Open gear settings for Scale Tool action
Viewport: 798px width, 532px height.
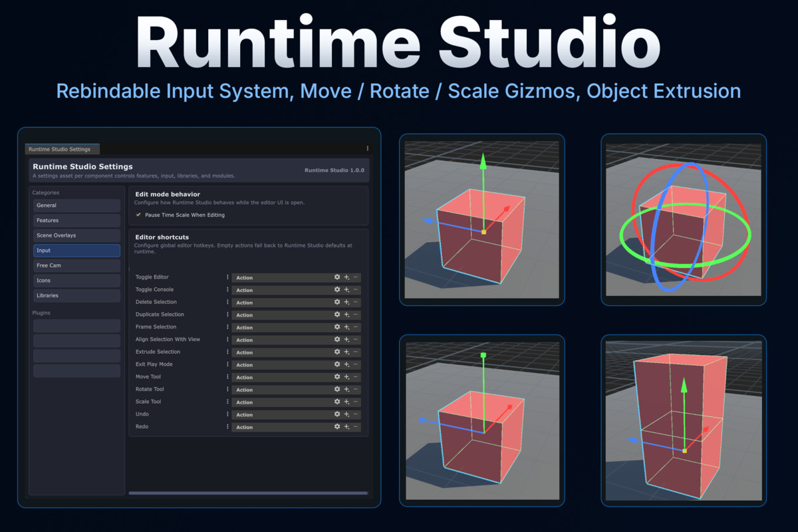pos(337,402)
